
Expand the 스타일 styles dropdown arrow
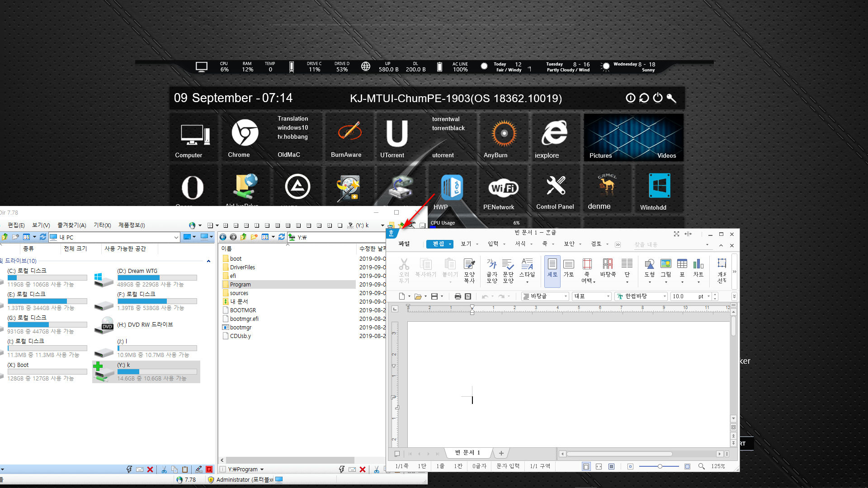[527, 282]
